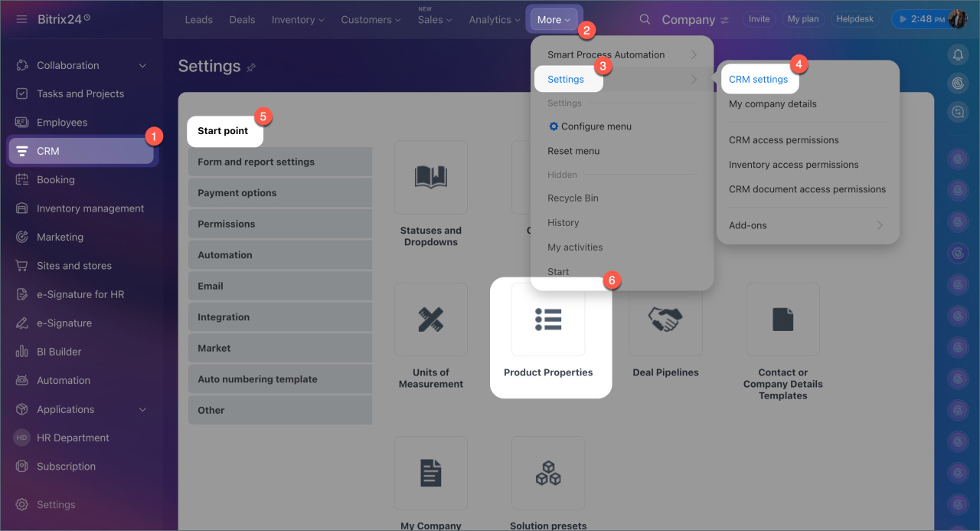Click the search magnifier icon
Image resolution: width=980 pixels, height=531 pixels.
(x=645, y=20)
